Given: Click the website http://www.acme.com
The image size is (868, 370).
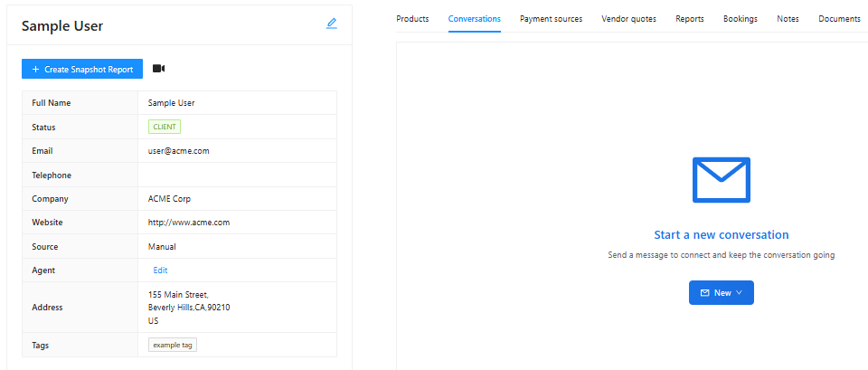Looking at the screenshot, I should pos(189,223).
